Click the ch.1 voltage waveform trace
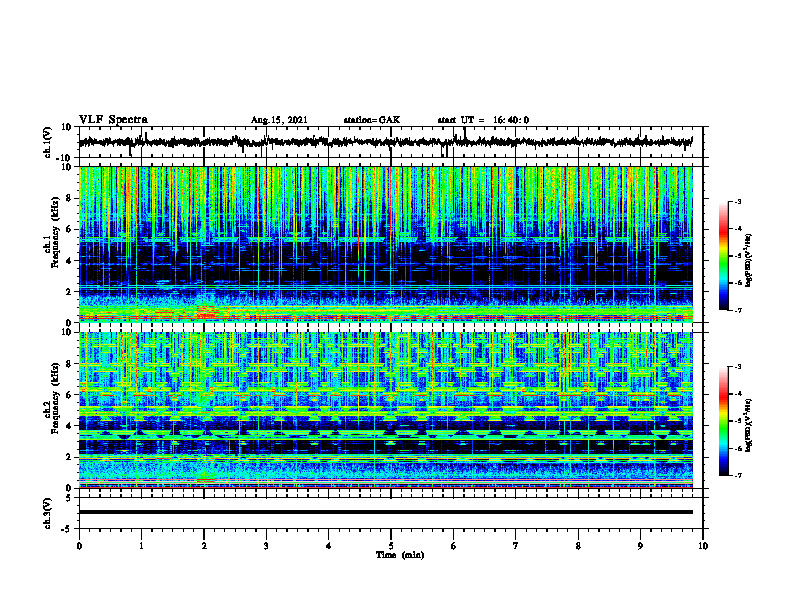 tap(385, 142)
